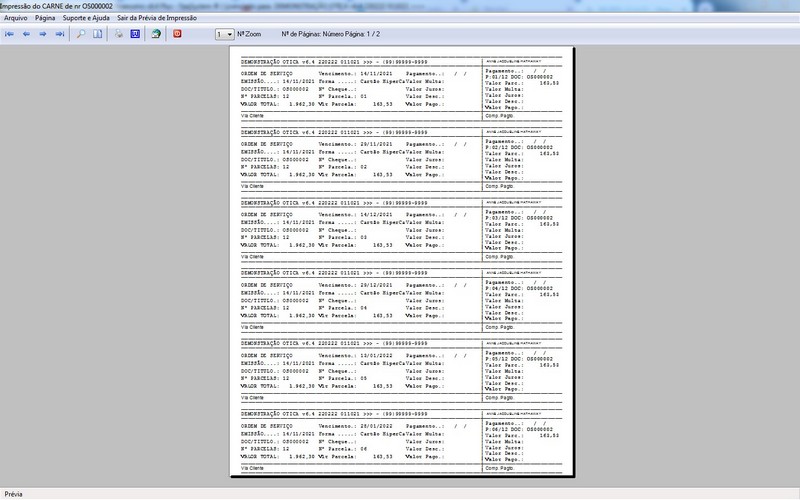This screenshot has height=500, width=800.
Task: Jump to the last page
Action: coord(60,34)
